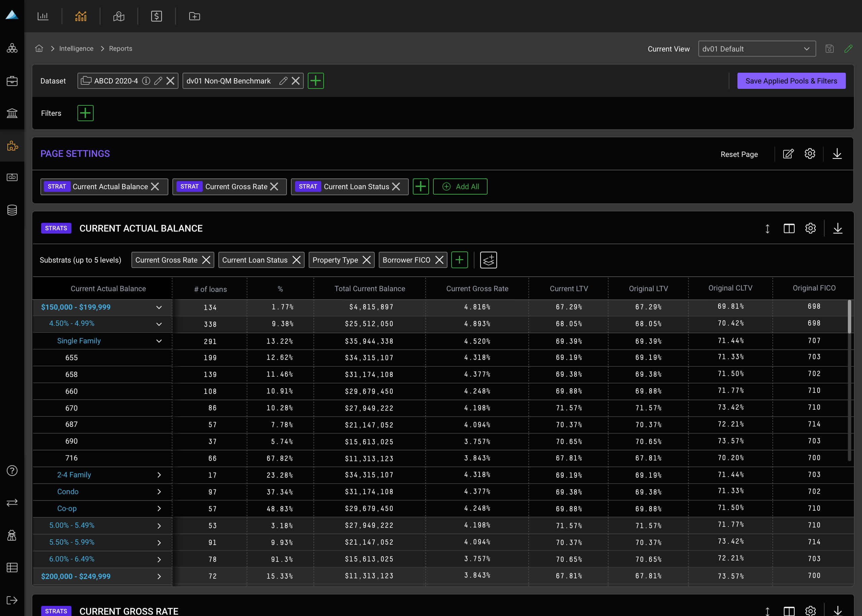
Task: Download the Current Actual Balance strat table
Action: click(837, 228)
